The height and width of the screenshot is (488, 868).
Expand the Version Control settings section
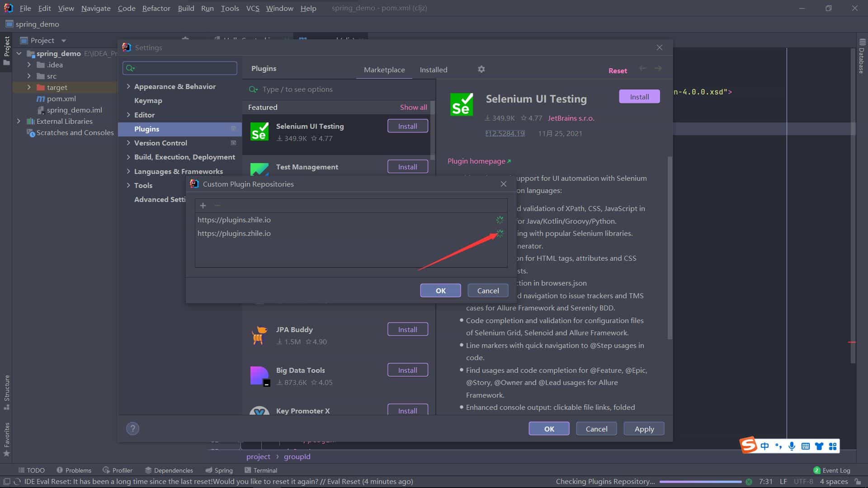pos(128,143)
